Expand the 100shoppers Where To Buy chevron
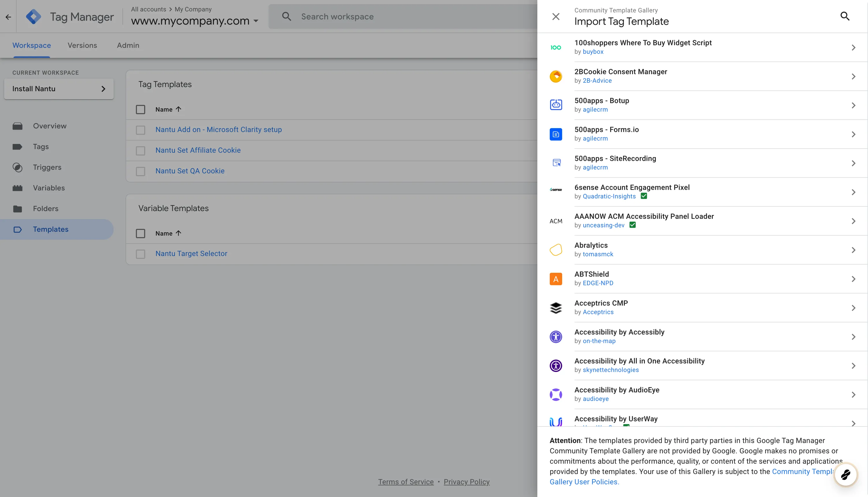Viewport: 868px width, 497px height. coord(853,47)
